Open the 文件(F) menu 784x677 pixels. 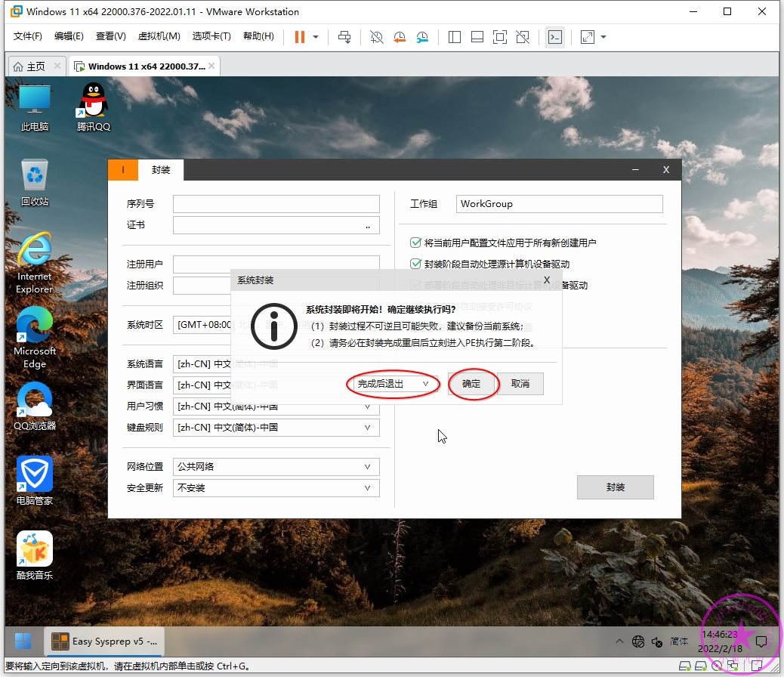[27, 36]
